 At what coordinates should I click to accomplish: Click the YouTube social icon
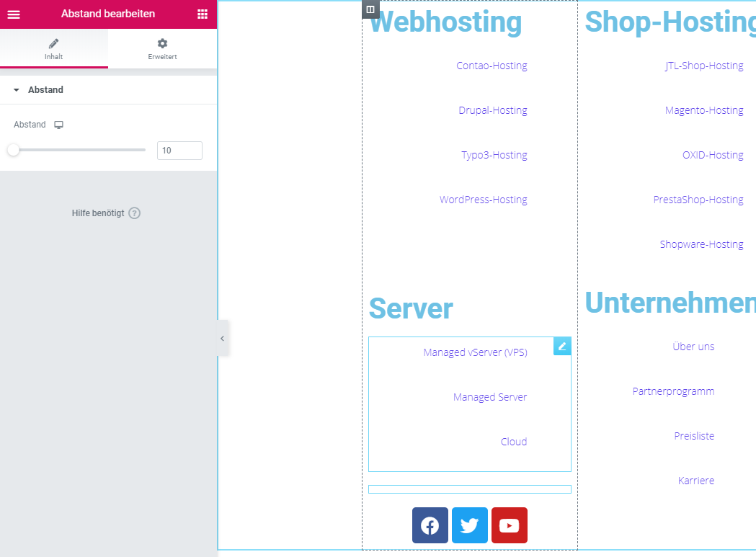click(x=510, y=525)
